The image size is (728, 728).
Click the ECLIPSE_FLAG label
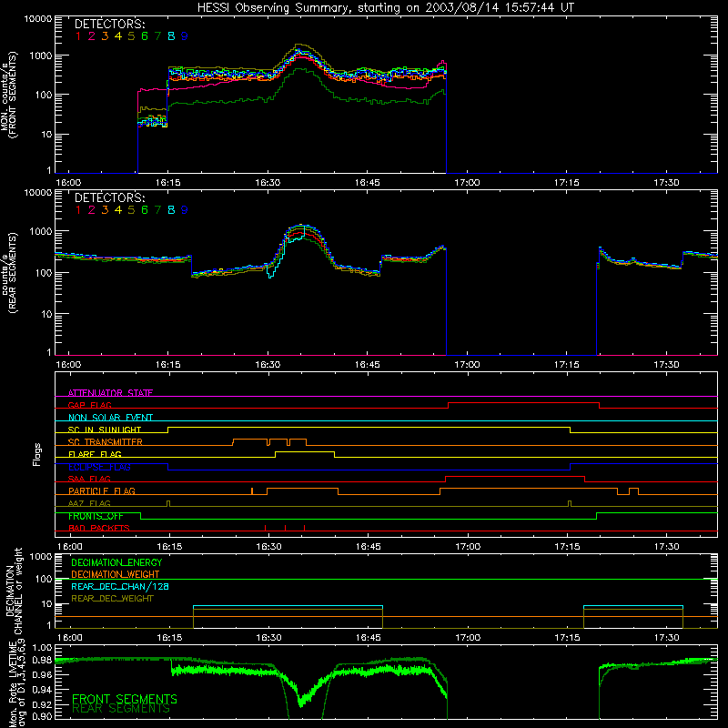(99, 467)
